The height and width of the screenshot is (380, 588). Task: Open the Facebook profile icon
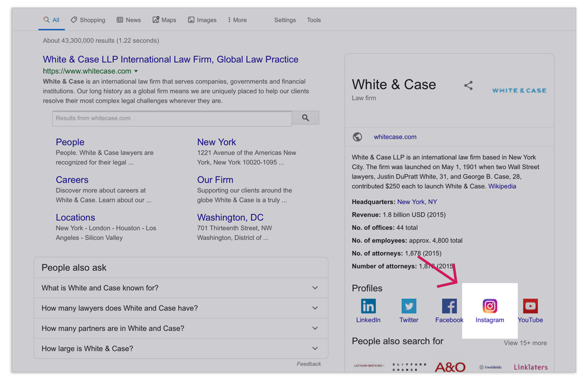click(x=449, y=306)
